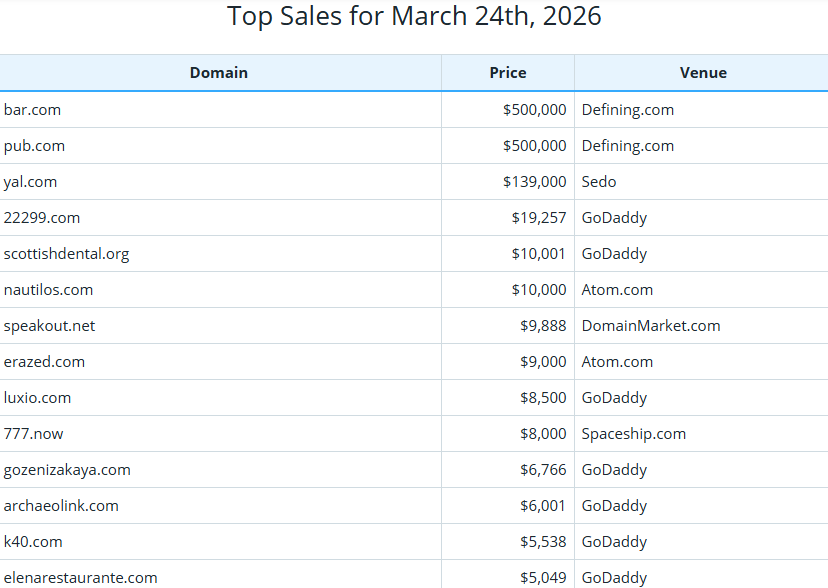Select the yal.com domain

[x=30, y=181]
